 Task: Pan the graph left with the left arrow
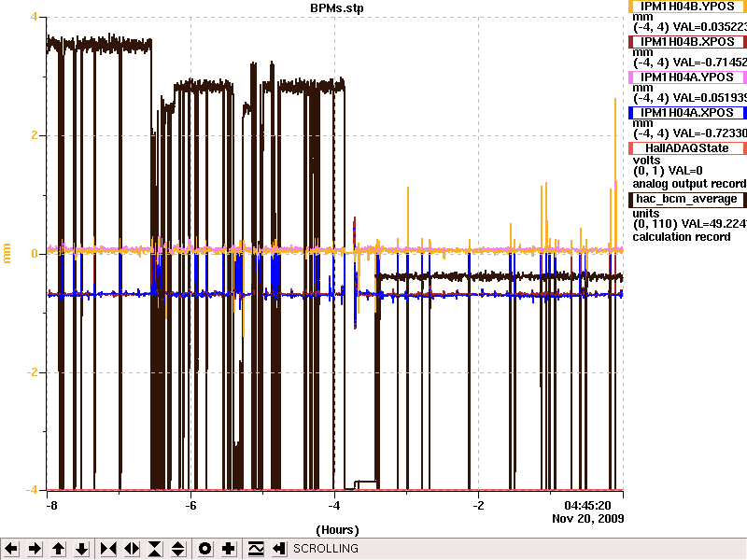(x=11, y=549)
